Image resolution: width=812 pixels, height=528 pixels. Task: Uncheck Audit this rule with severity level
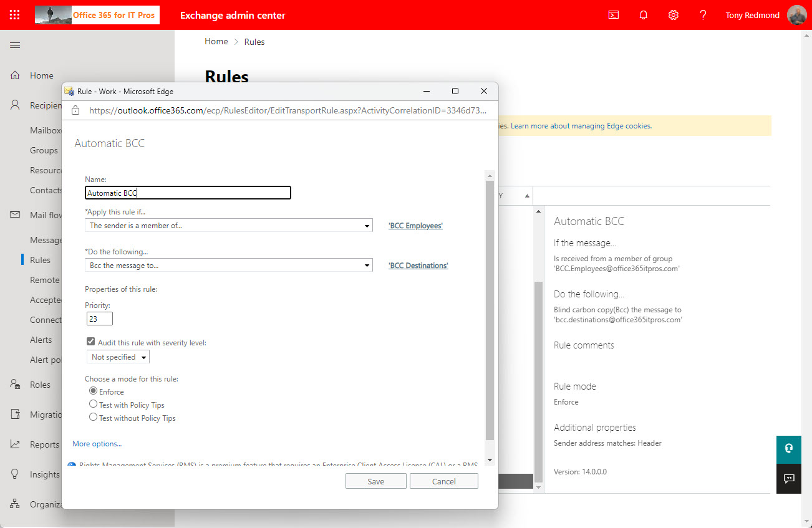91,342
